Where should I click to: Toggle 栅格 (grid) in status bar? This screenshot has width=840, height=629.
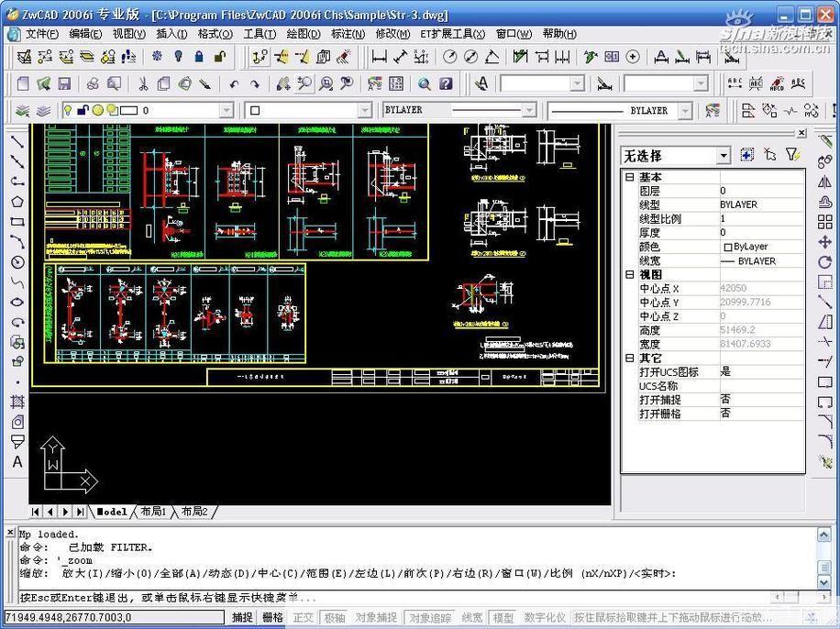point(272,618)
